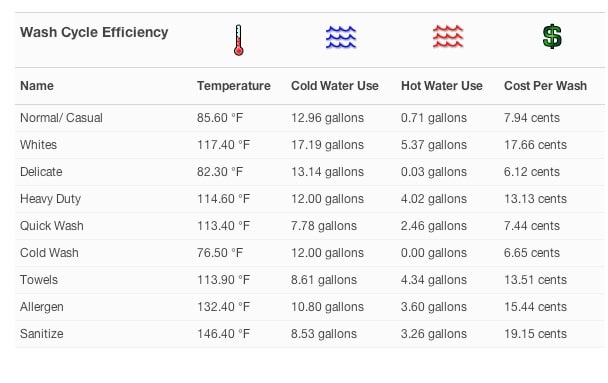Screen dimensions: 608x383
Task: Click the red hot water waves icon
Action: coord(448,36)
